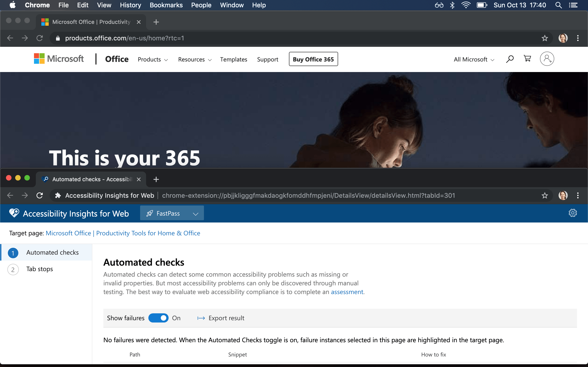Open the assessment link
The image size is (588, 367).
[x=347, y=292]
